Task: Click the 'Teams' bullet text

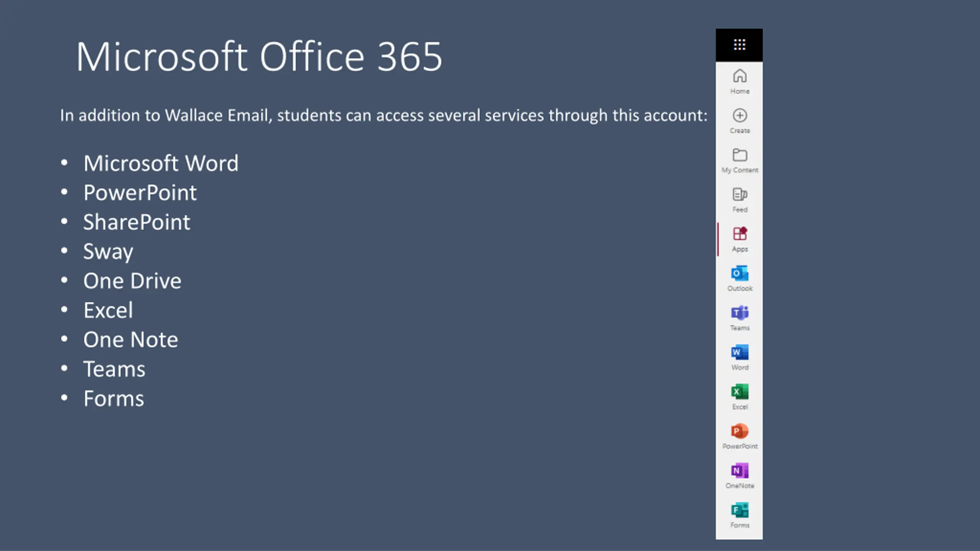Action: [x=114, y=369]
